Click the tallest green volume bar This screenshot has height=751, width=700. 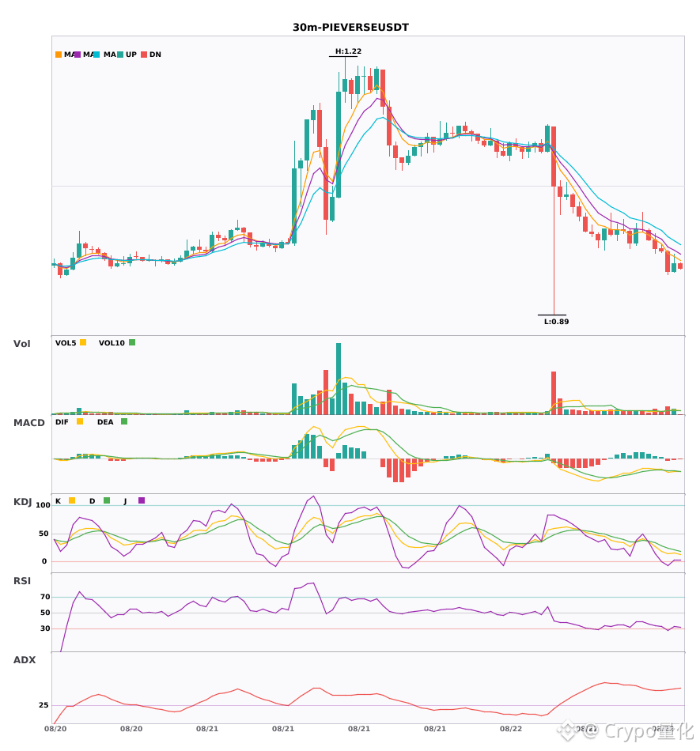point(339,379)
